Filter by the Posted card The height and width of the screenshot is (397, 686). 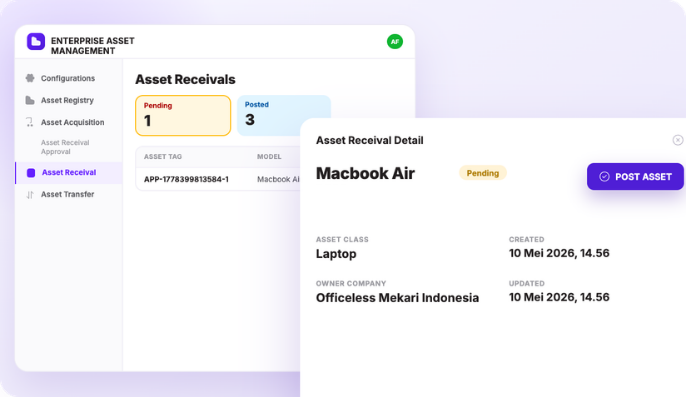pyautogui.click(x=284, y=116)
